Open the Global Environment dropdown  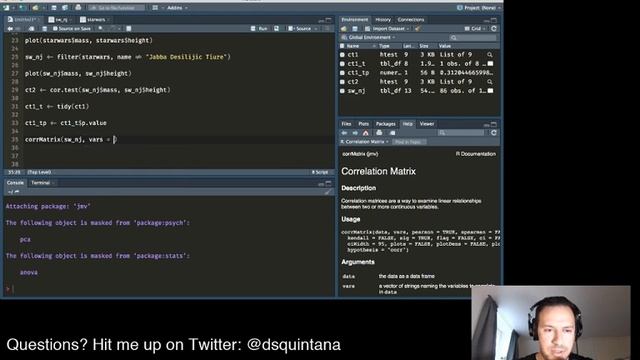[x=368, y=38]
